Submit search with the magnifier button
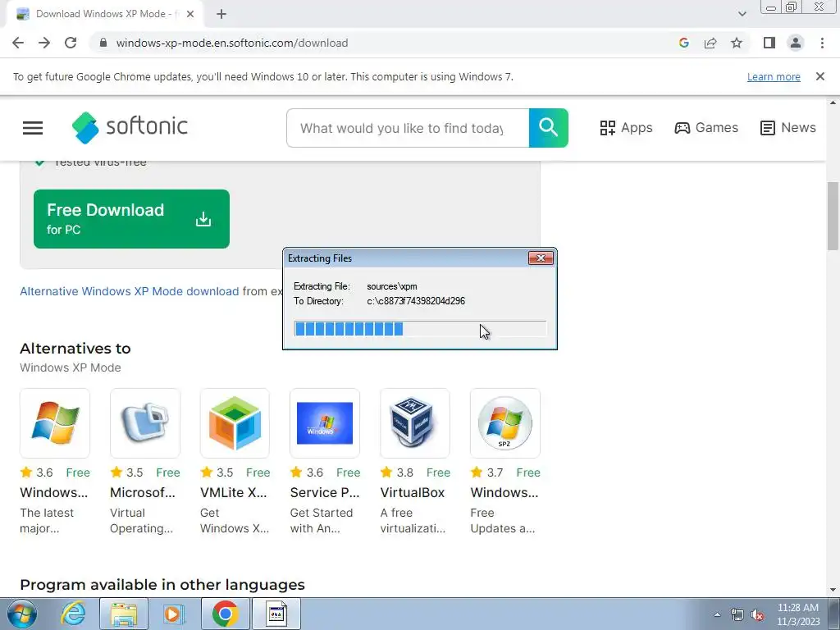840x630 pixels. pyautogui.click(x=549, y=128)
